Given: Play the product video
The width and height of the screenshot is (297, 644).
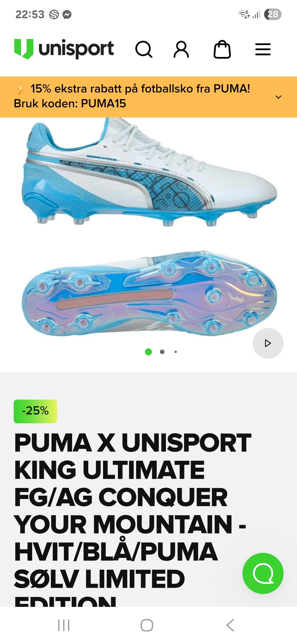Looking at the screenshot, I should coord(268,343).
